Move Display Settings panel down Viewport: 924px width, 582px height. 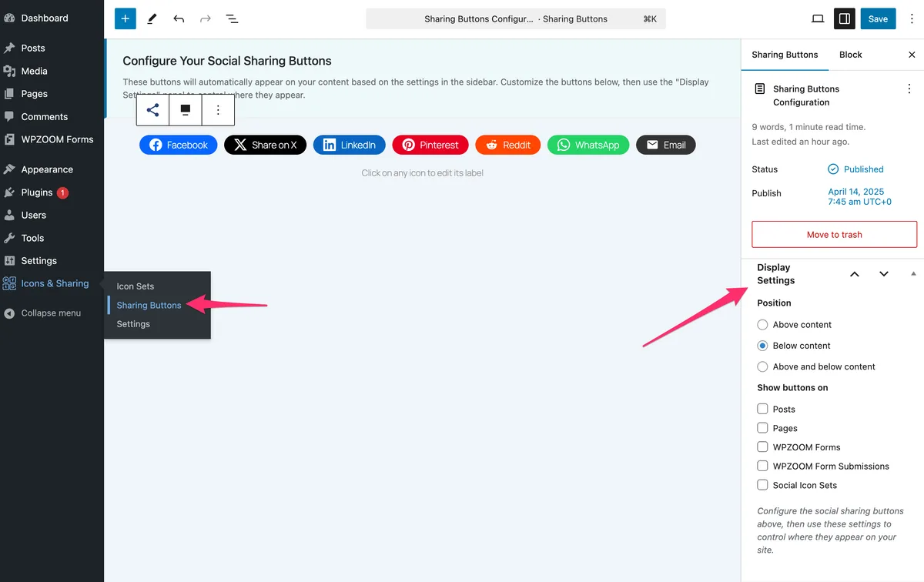[884, 274]
